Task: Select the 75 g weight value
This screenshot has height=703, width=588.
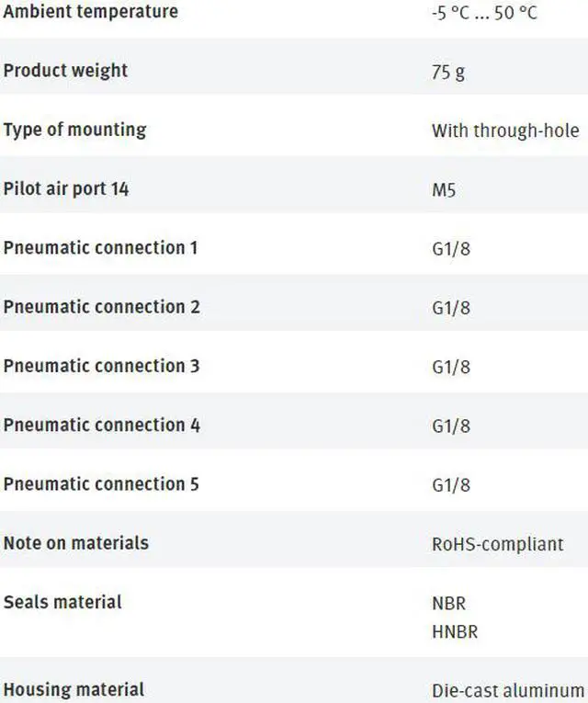Action: [x=448, y=72]
